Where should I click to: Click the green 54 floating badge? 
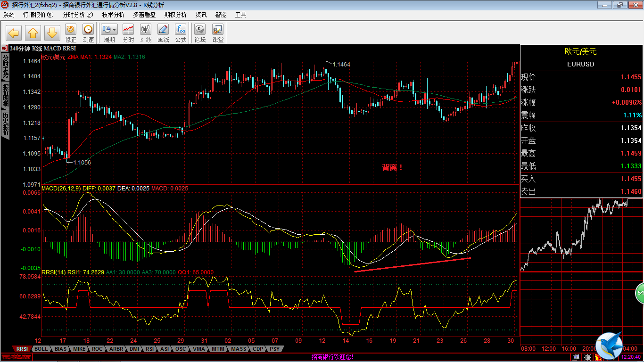click(x=640, y=293)
